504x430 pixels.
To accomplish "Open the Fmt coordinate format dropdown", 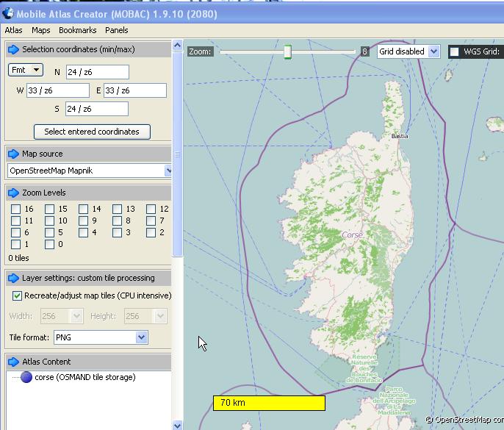I will coord(26,70).
